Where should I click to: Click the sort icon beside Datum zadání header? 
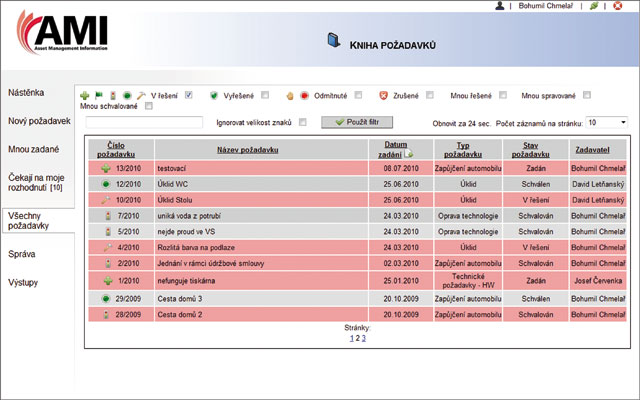coord(409,154)
